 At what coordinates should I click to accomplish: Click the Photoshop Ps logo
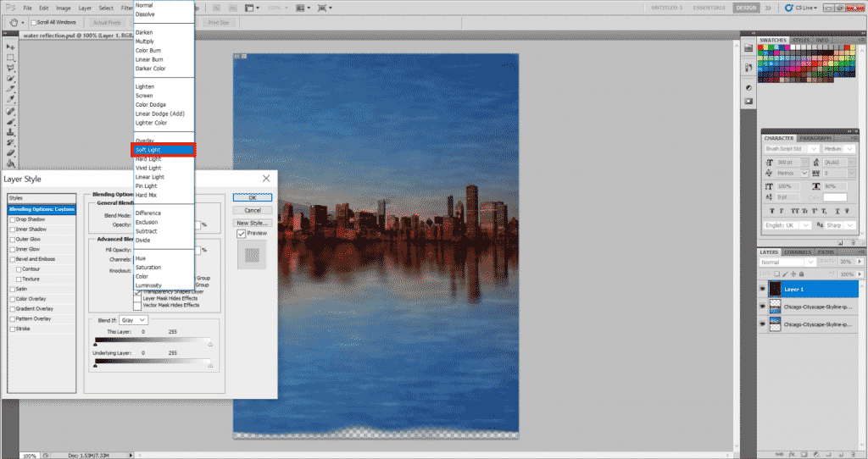(10, 8)
